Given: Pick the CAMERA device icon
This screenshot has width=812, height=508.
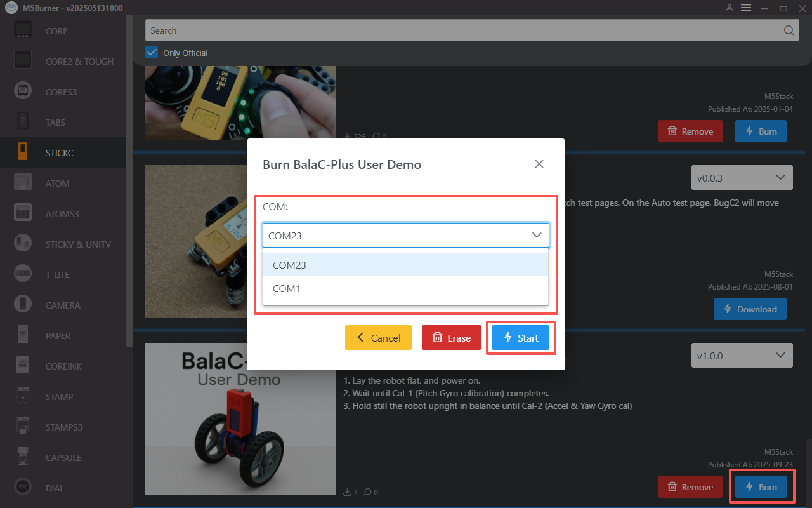Looking at the screenshot, I should pos(23,305).
